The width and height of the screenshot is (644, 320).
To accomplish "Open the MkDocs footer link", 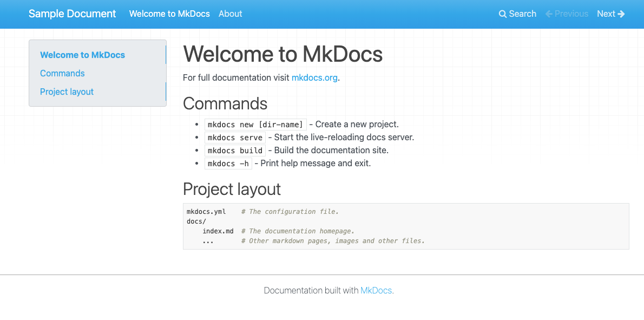I will point(376,290).
